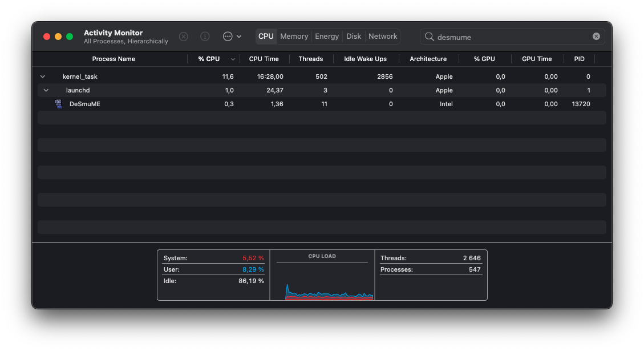The image size is (644, 351).
Task: Collapse the launchd tree row
Action: (46, 90)
